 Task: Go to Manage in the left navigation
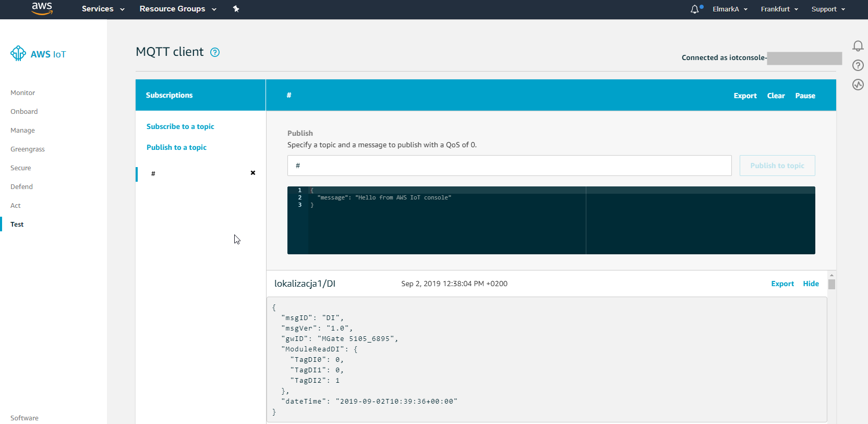tap(23, 130)
